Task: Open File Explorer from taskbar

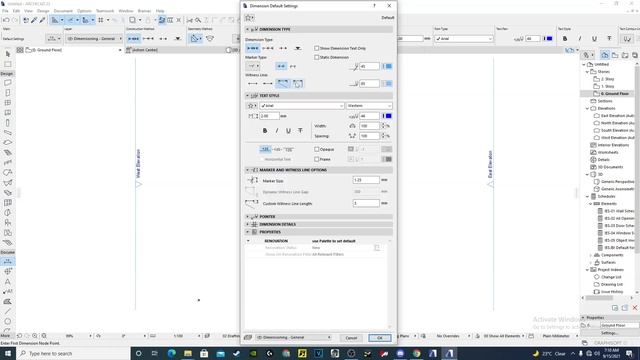Action: pyautogui.click(x=188, y=353)
